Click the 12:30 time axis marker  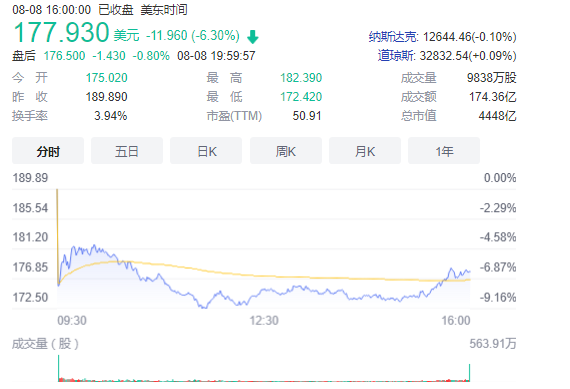click(264, 321)
